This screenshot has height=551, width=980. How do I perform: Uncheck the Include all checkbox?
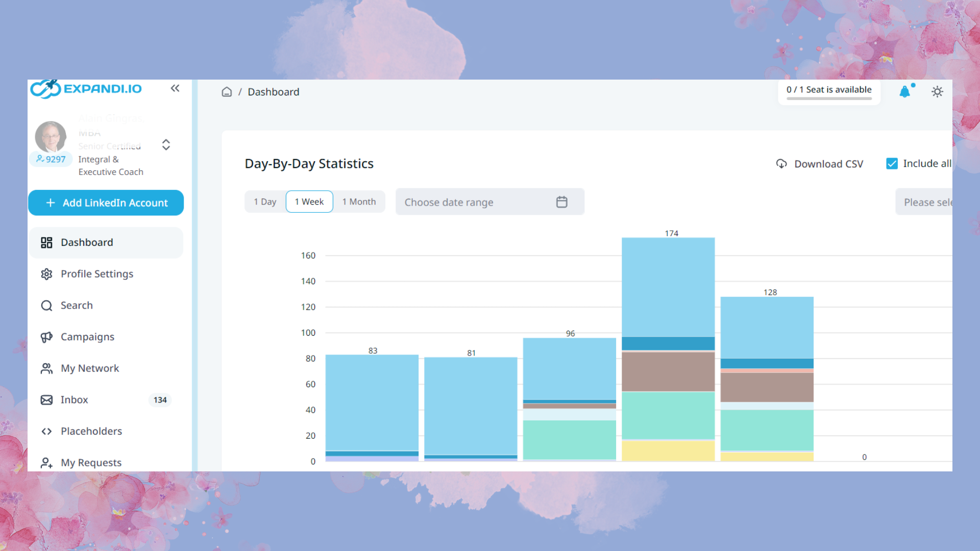coord(892,164)
